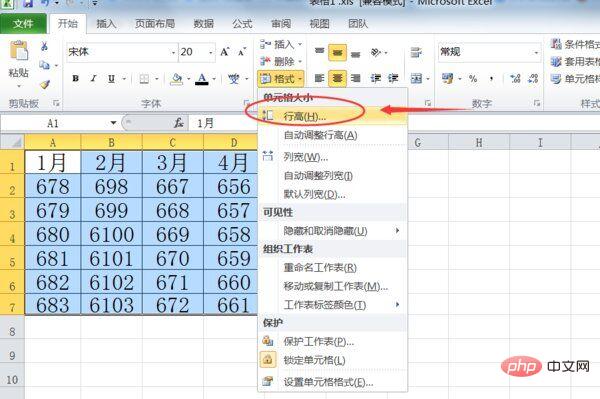600x399 pixels.
Task: Select the Format Painter brush icon
Action: [x=45, y=84]
